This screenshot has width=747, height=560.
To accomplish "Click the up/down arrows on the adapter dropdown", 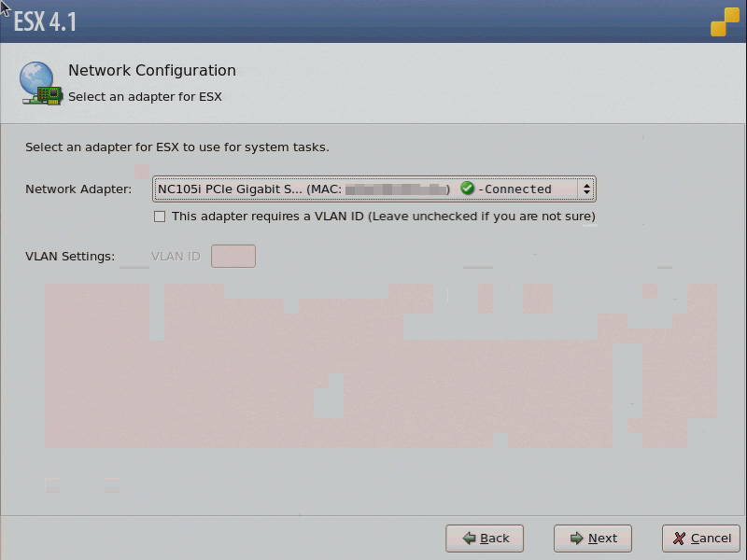I will [x=586, y=189].
